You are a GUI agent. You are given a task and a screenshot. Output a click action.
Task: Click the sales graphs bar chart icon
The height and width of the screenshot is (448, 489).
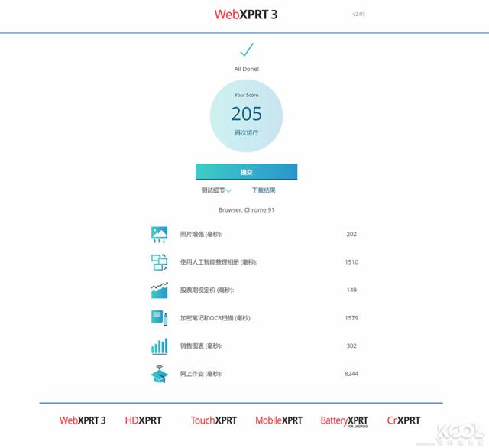click(x=160, y=346)
